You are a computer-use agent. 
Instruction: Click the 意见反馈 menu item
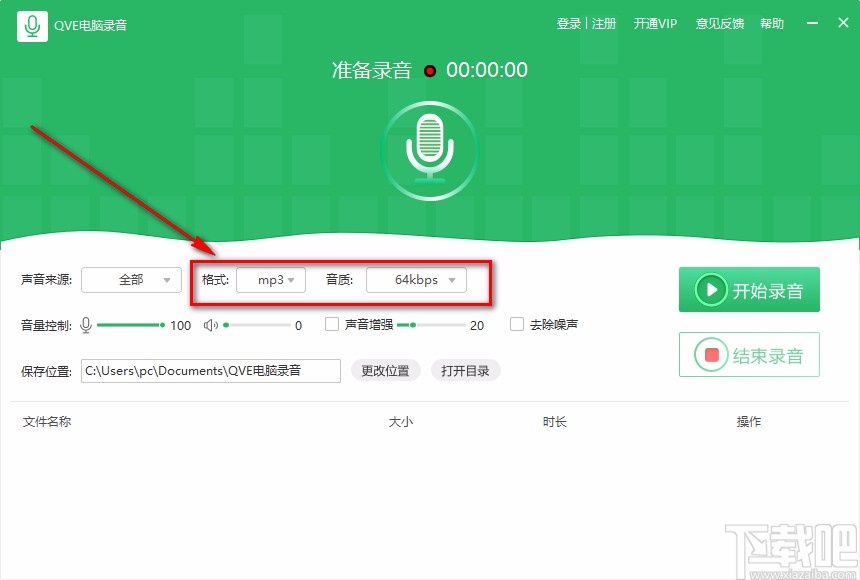pyautogui.click(x=719, y=23)
